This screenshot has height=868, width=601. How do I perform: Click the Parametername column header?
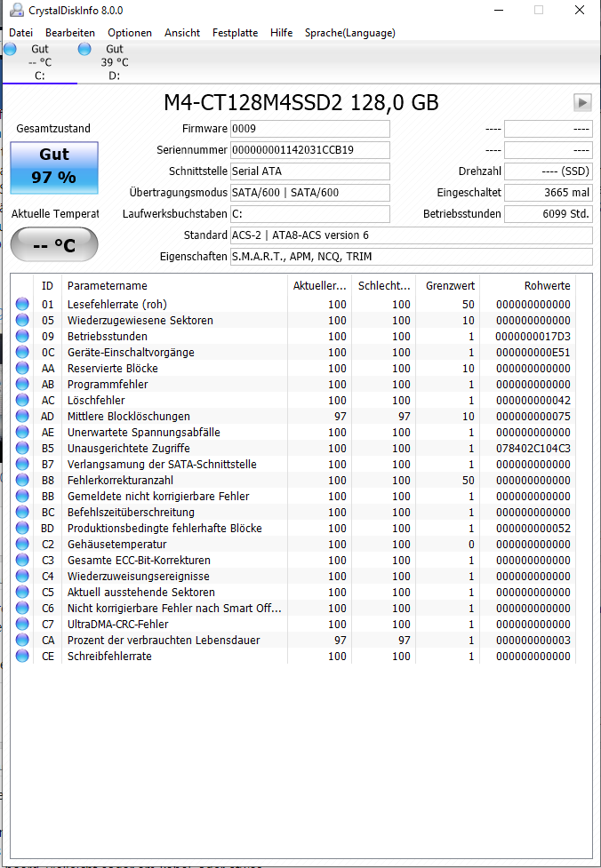(174, 286)
